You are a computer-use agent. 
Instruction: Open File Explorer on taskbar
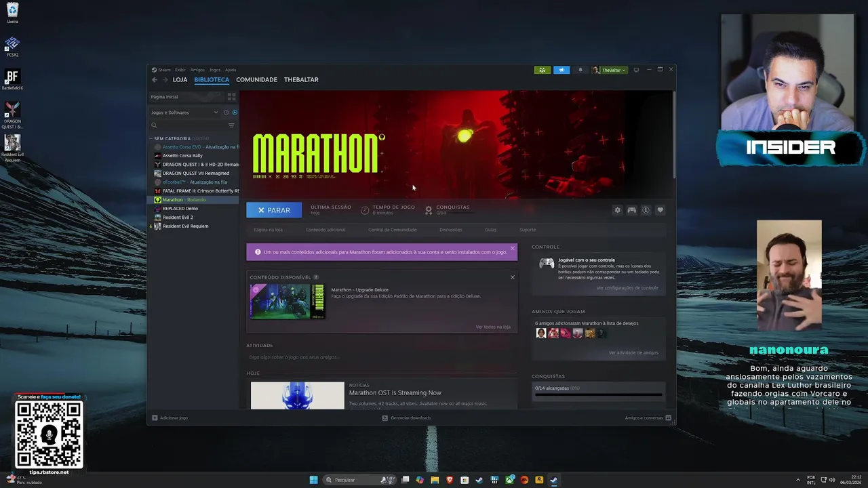pyautogui.click(x=435, y=480)
